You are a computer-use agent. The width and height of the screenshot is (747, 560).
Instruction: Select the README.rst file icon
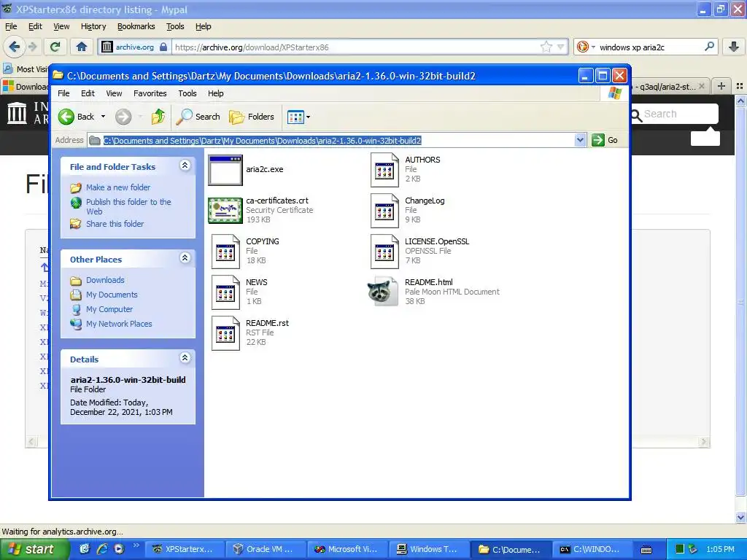[225, 333]
